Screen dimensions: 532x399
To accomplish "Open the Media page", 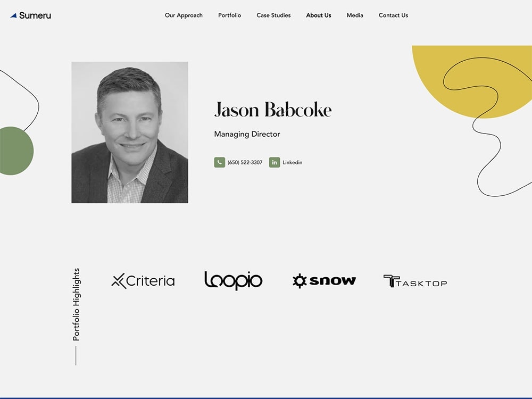I will (355, 15).
